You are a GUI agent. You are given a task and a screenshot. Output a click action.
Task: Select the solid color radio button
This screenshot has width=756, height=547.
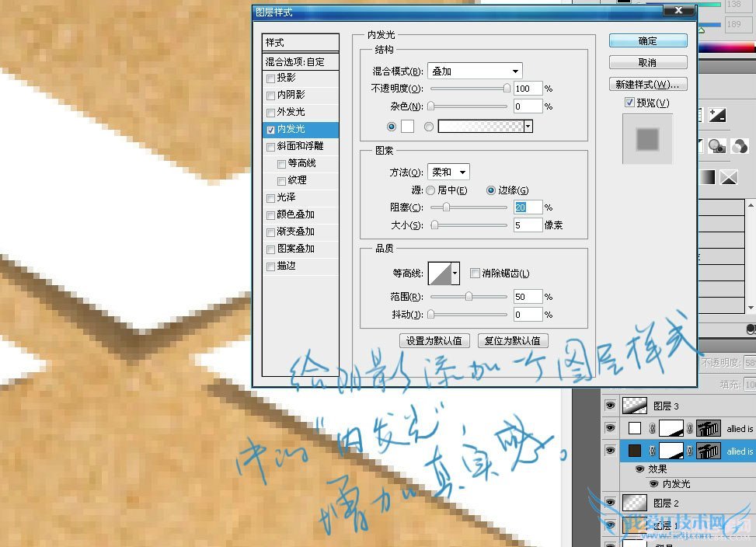tap(391, 127)
